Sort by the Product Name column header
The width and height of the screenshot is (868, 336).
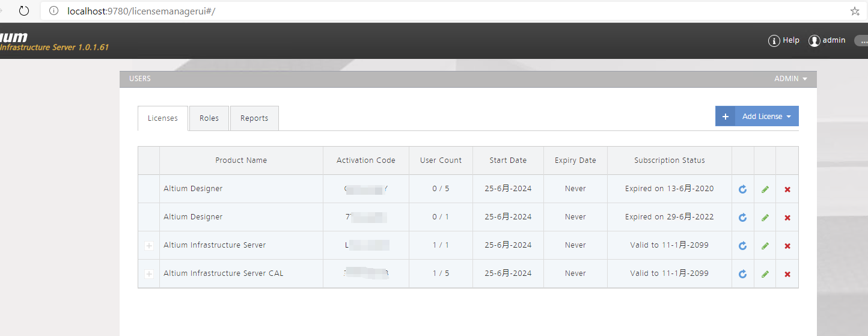pyautogui.click(x=241, y=160)
